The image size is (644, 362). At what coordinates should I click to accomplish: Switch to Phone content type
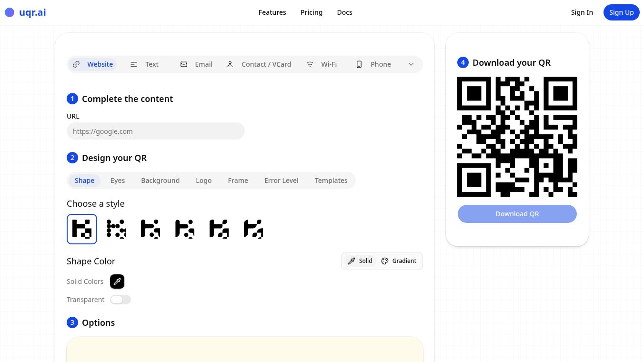374,64
